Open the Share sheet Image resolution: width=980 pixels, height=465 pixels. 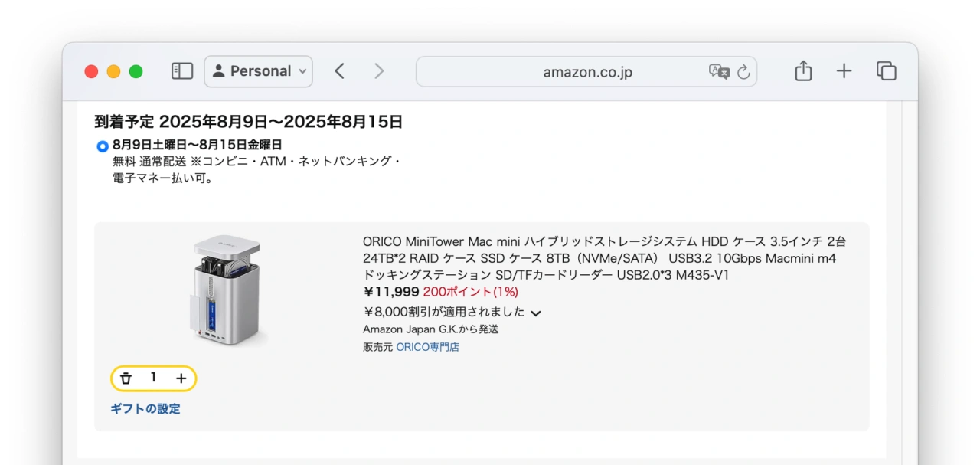802,70
